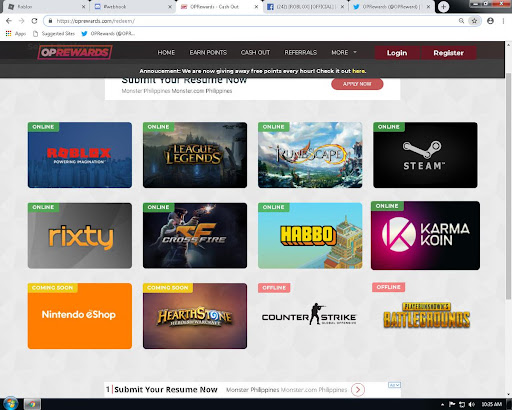Open Chrome from the taskbar
512x410 pixels.
(32, 404)
